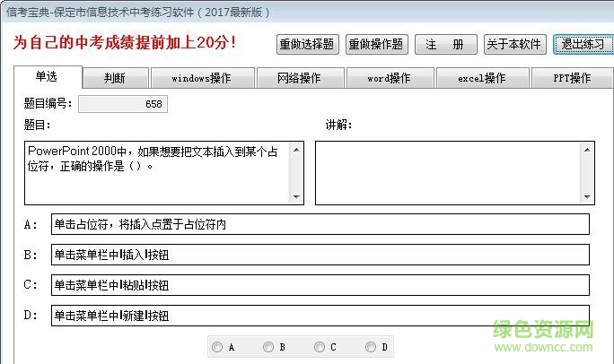The image size is (614, 364).
Task: Choose radio option C
Action: coord(320,347)
